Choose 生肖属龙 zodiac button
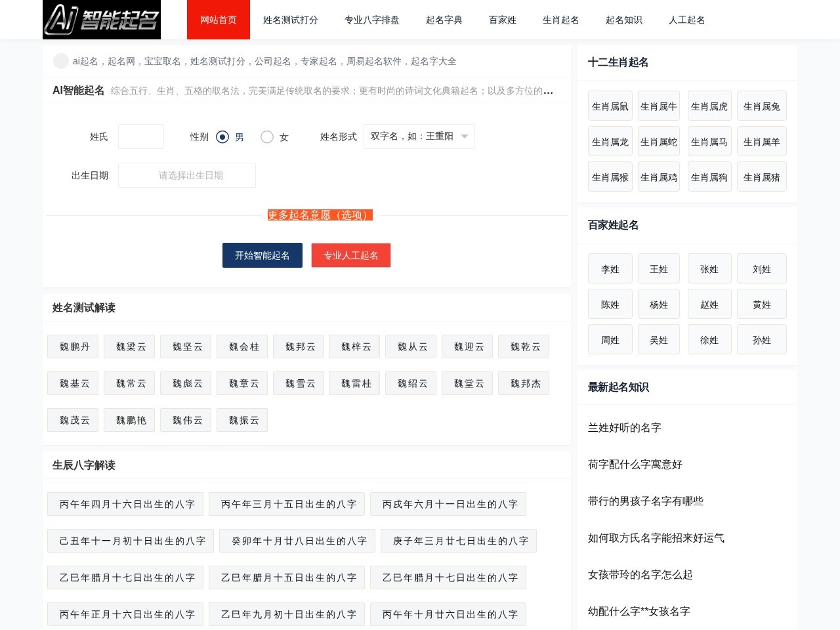 610,141
